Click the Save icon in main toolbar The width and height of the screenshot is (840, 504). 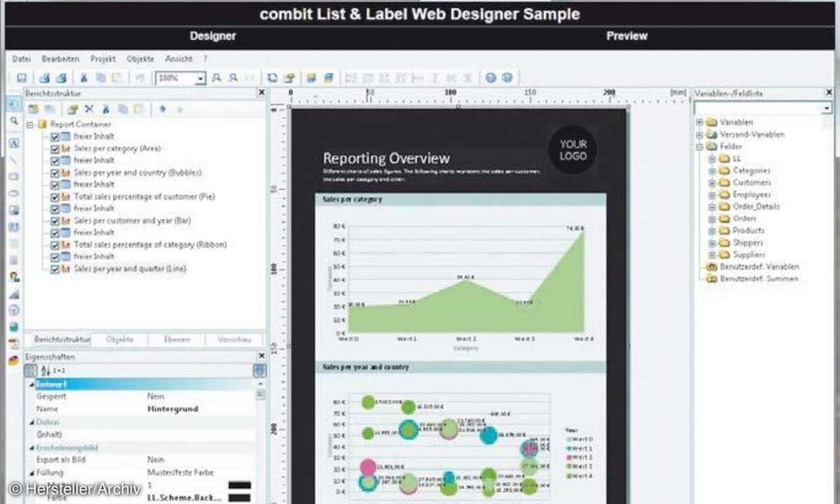22,78
